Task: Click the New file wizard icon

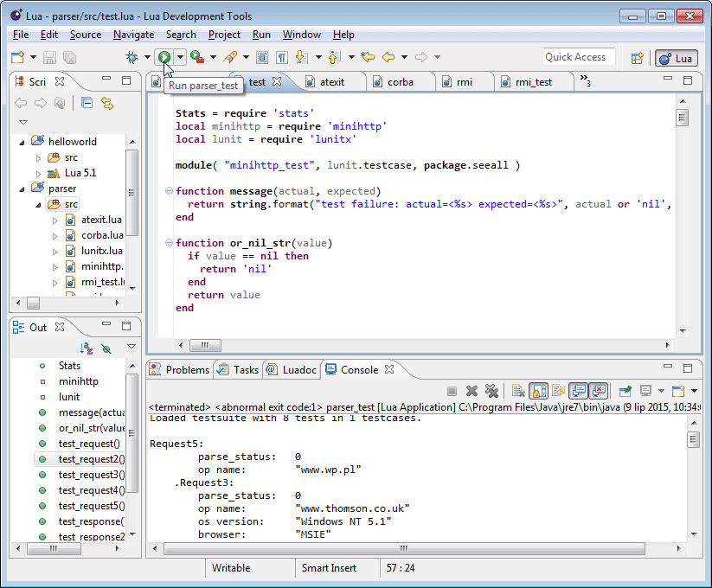Action: (17, 57)
